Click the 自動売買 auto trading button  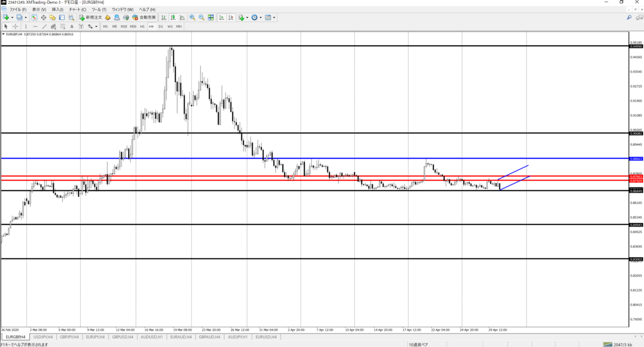coord(144,17)
